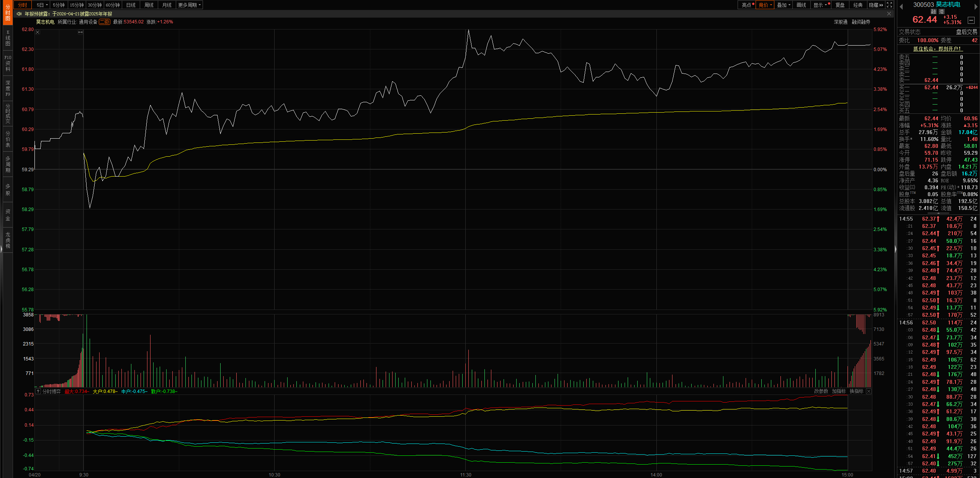The width and height of the screenshot is (980, 478).
Task: Toggle the 竞价 auction display
Action: pyautogui.click(x=765, y=5)
